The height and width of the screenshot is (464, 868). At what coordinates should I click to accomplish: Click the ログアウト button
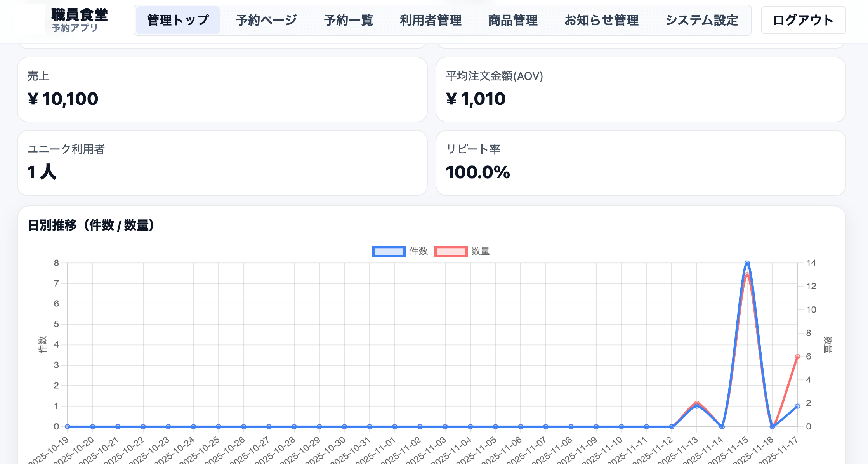point(803,20)
